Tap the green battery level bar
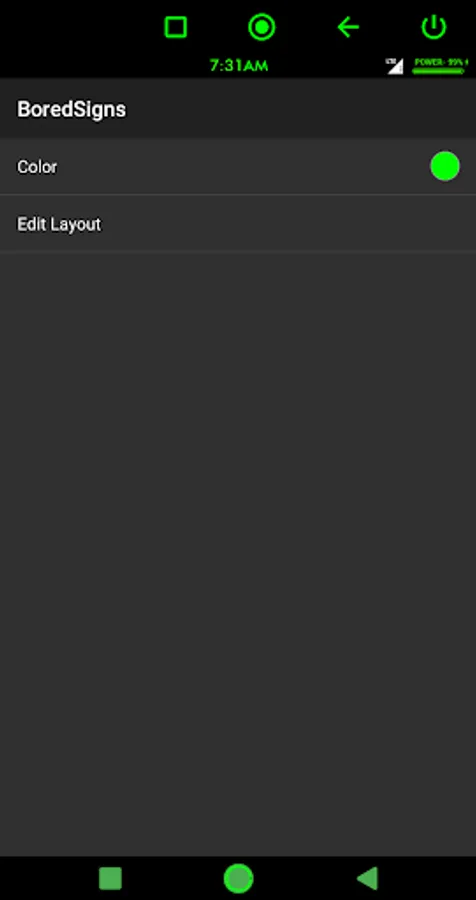 (439, 71)
